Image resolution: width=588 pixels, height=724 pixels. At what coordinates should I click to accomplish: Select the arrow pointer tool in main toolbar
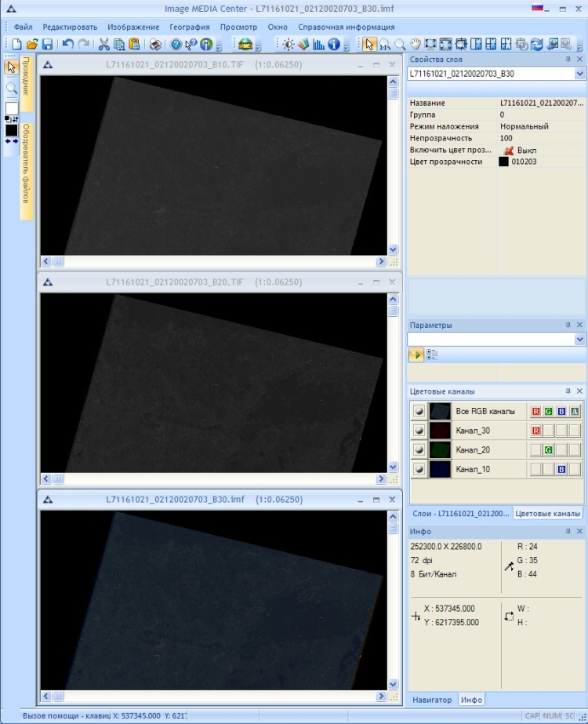point(368,45)
